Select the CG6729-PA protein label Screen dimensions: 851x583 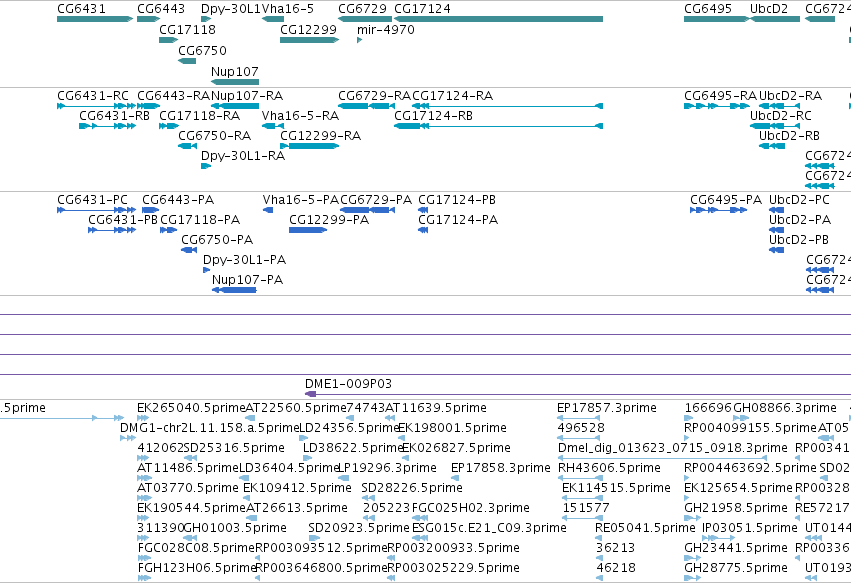(376, 200)
